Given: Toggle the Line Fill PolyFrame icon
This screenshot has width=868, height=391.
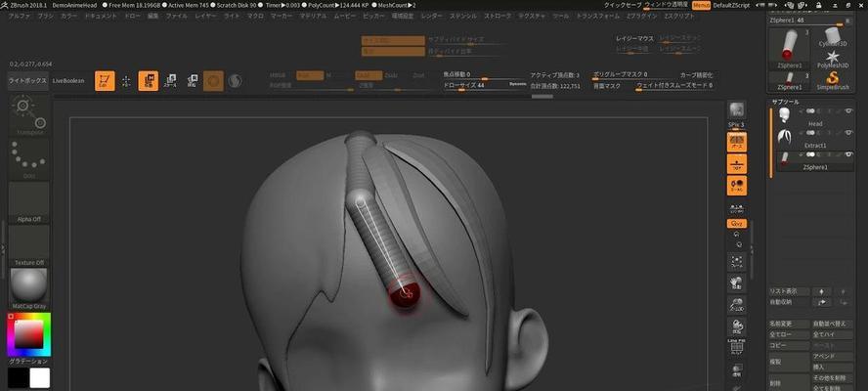Looking at the screenshot, I should tap(737, 346).
